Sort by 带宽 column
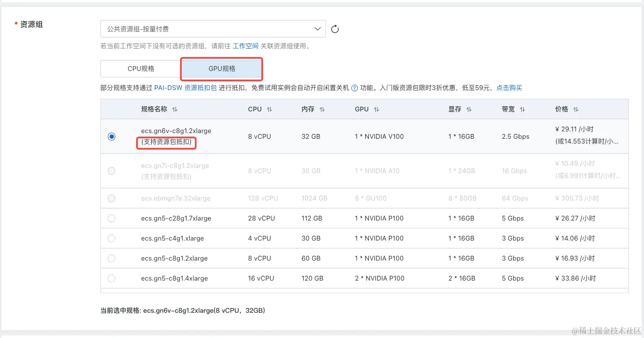This screenshot has width=644, height=338. tap(522, 110)
